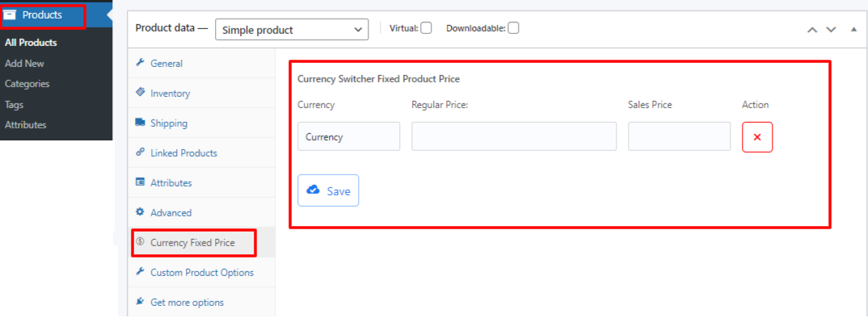Enable the Virtual checkbox
The width and height of the screenshot is (868, 318).
click(x=426, y=27)
